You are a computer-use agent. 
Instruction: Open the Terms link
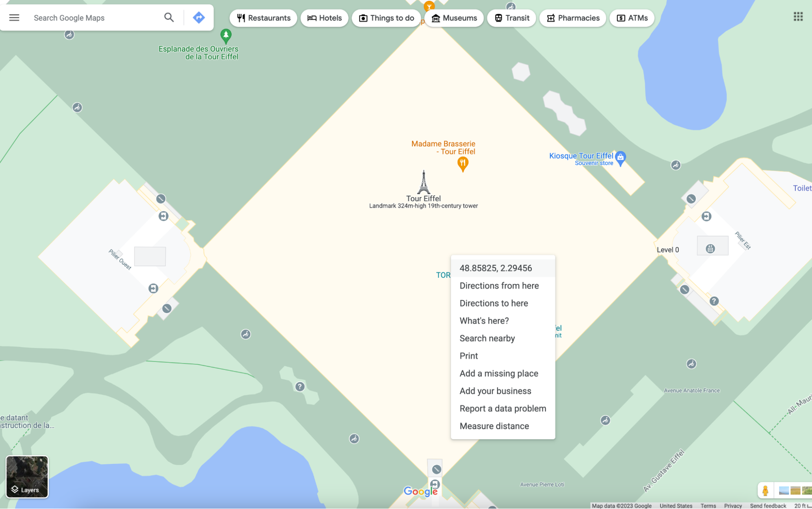click(x=708, y=506)
